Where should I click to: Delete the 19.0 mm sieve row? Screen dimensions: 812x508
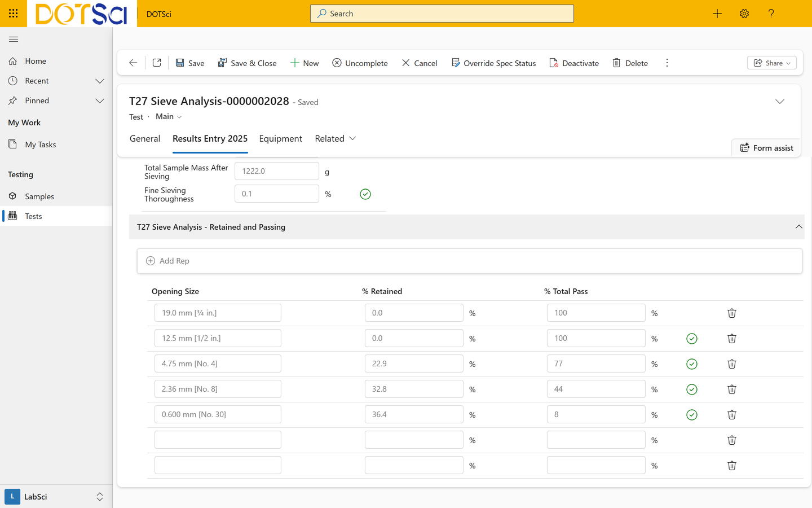732,313
